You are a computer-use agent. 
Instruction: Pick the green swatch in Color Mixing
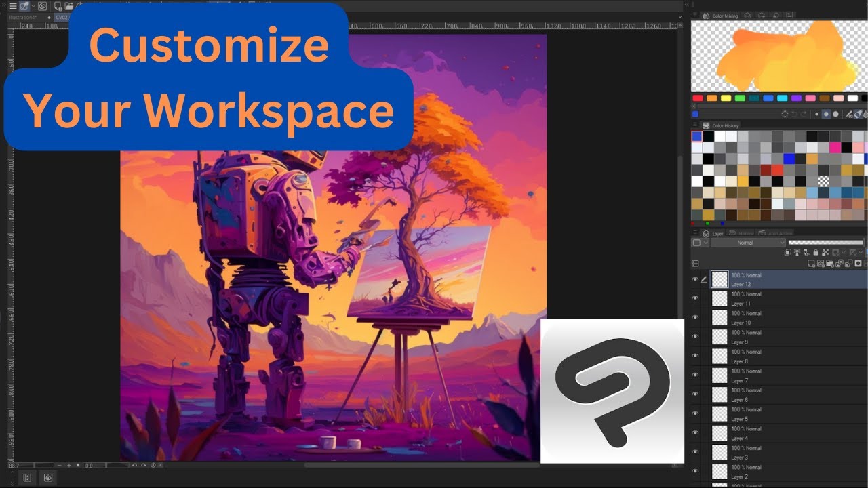click(x=740, y=98)
